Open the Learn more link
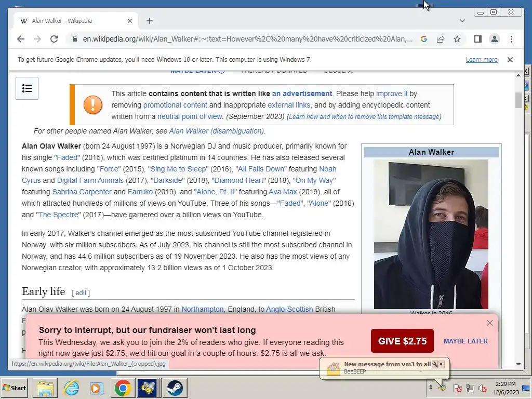Screen dimensions: 532x399 482,60
